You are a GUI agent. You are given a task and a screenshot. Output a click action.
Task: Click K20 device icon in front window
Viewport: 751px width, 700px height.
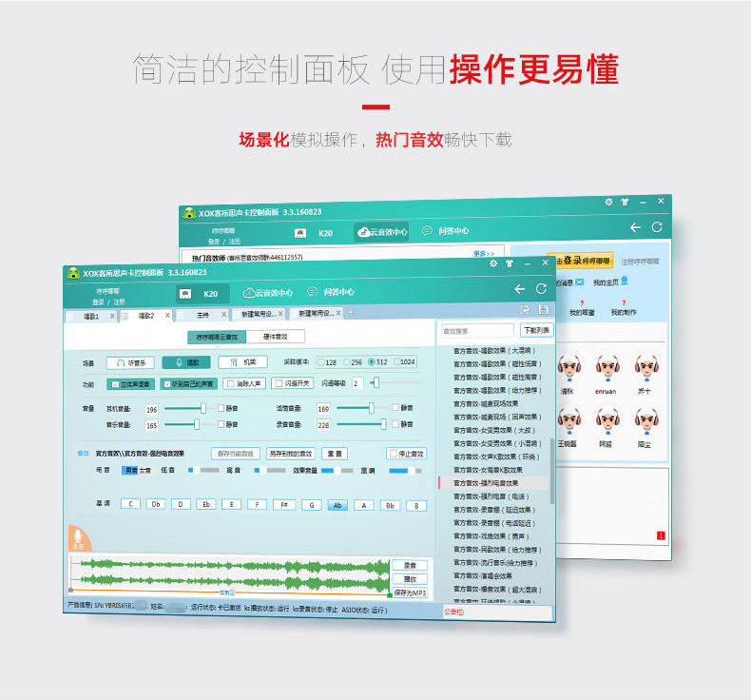coord(185,294)
